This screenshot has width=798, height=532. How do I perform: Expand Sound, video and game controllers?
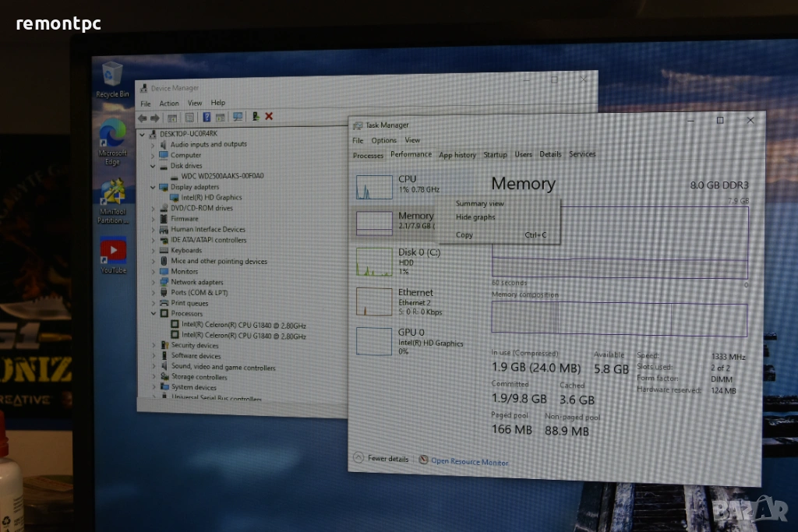tap(154, 367)
